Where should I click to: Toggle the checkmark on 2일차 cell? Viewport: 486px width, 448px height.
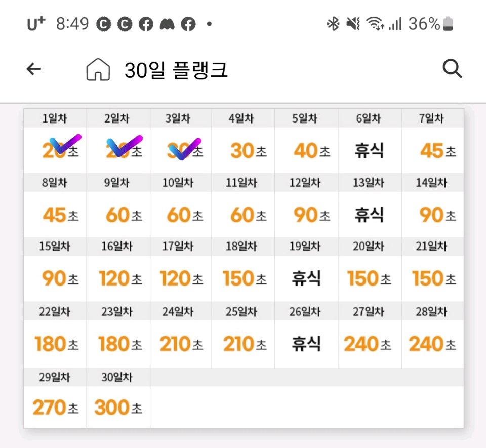(125, 145)
